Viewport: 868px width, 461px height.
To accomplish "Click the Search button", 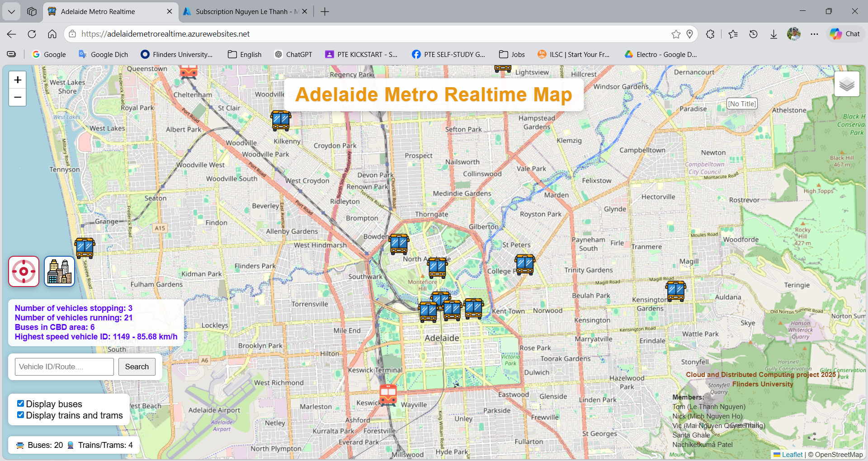I will tap(137, 367).
